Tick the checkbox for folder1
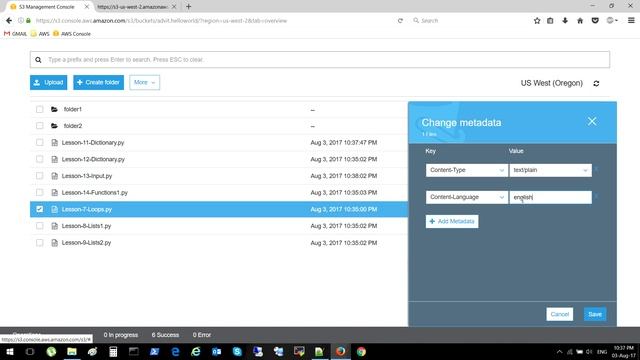The height and width of the screenshot is (360, 640). (40, 109)
